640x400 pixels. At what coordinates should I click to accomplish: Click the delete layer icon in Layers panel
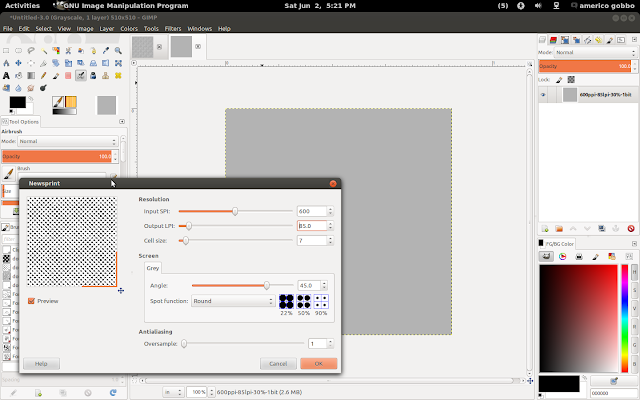(x=631, y=229)
